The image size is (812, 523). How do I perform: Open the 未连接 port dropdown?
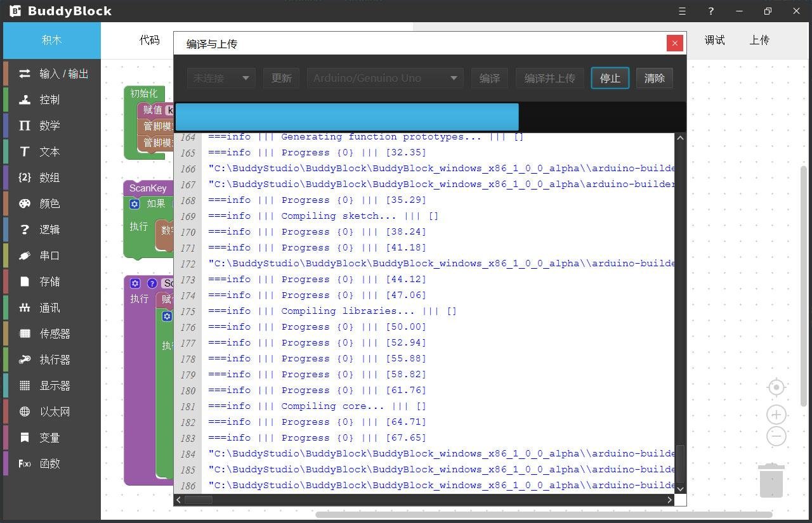221,78
